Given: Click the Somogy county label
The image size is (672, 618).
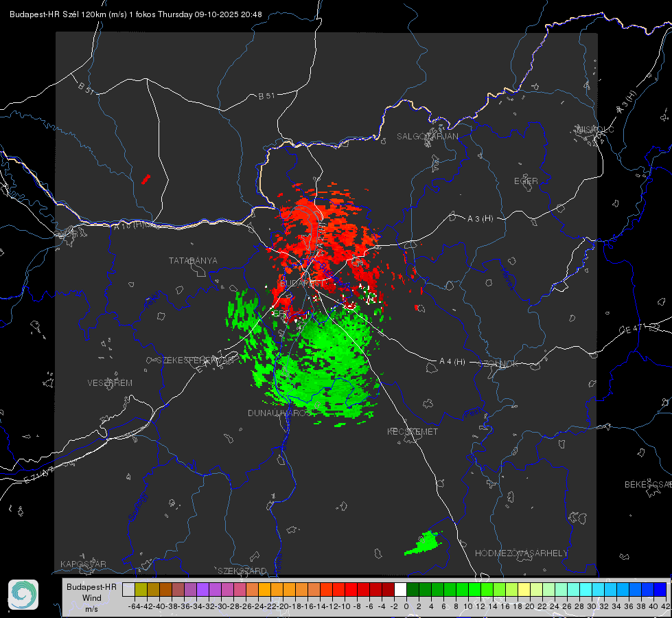Looking at the screenshot, I should 137,507.
